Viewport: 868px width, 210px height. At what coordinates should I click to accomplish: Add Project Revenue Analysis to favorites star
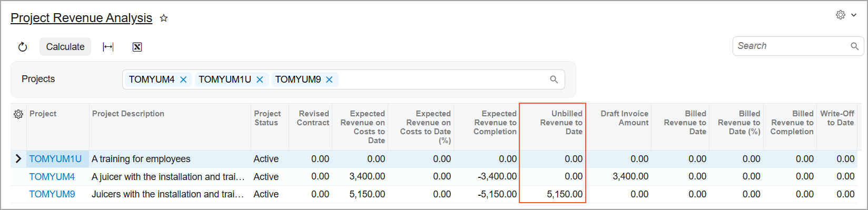click(164, 18)
